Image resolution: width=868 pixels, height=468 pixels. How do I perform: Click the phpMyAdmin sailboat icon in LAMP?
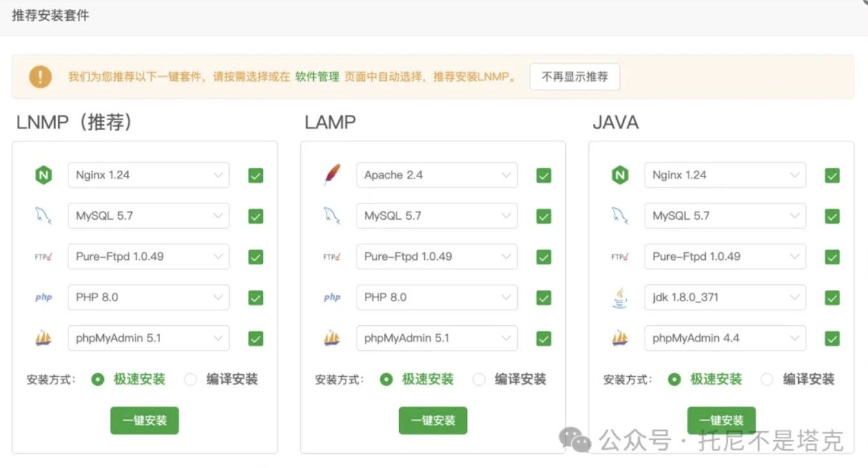click(x=332, y=338)
